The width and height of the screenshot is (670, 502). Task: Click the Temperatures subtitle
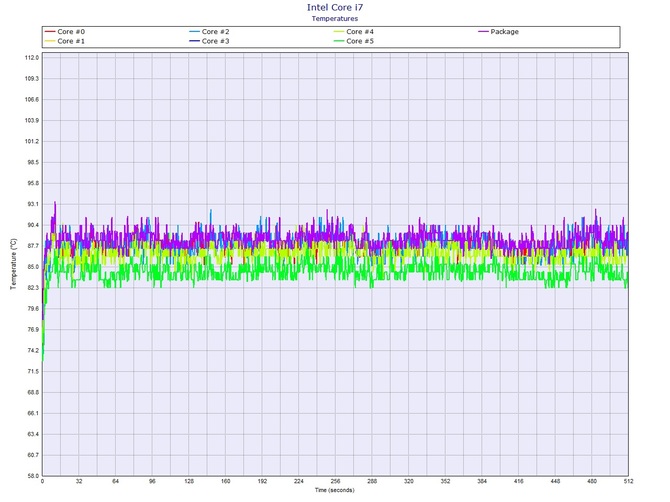pyautogui.click(x=335, y=18)
